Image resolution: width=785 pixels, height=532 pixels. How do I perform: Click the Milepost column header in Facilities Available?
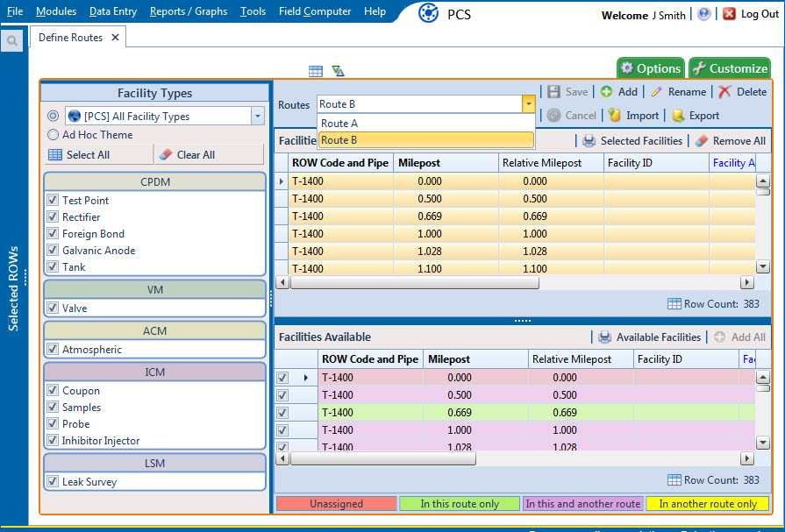pos(475,359)
